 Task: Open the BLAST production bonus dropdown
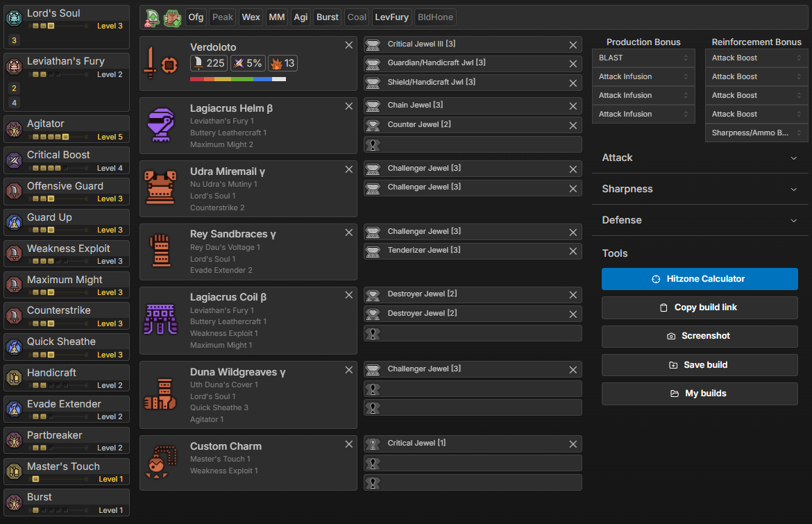[643, 58]
